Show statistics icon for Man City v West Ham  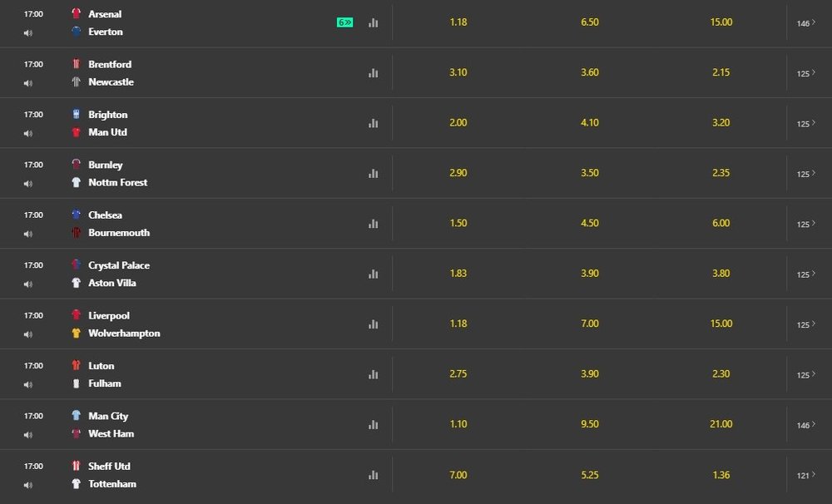point(373,424)
